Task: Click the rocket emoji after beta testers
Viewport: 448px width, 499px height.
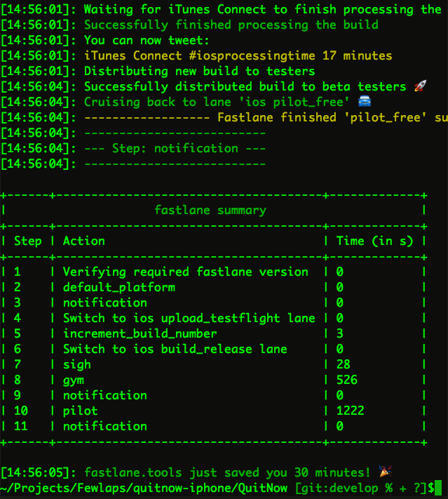Action: 421,86
